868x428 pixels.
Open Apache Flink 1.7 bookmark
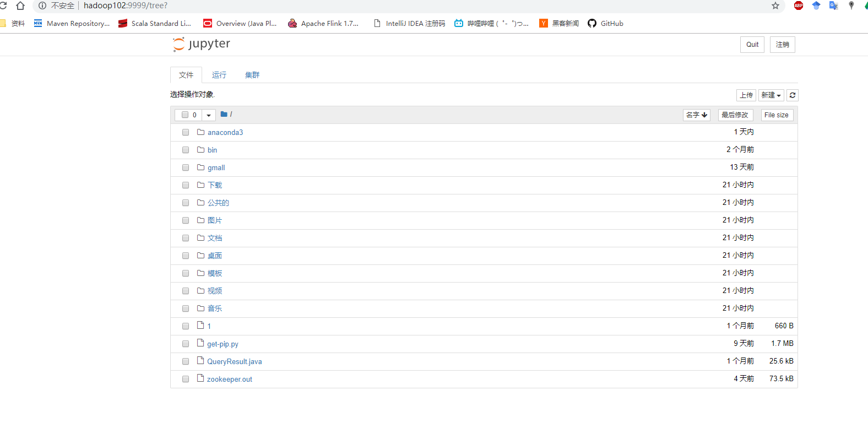[x=323, y=23]
